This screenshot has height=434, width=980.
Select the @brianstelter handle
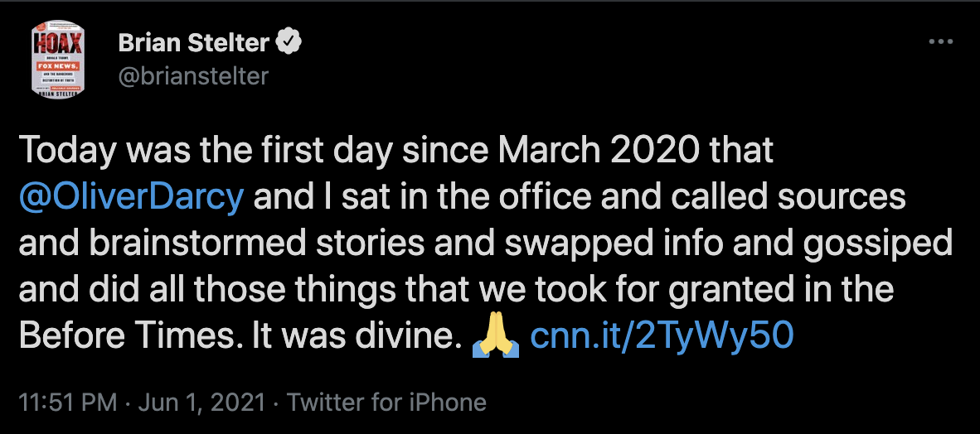[x=194, y=75]
